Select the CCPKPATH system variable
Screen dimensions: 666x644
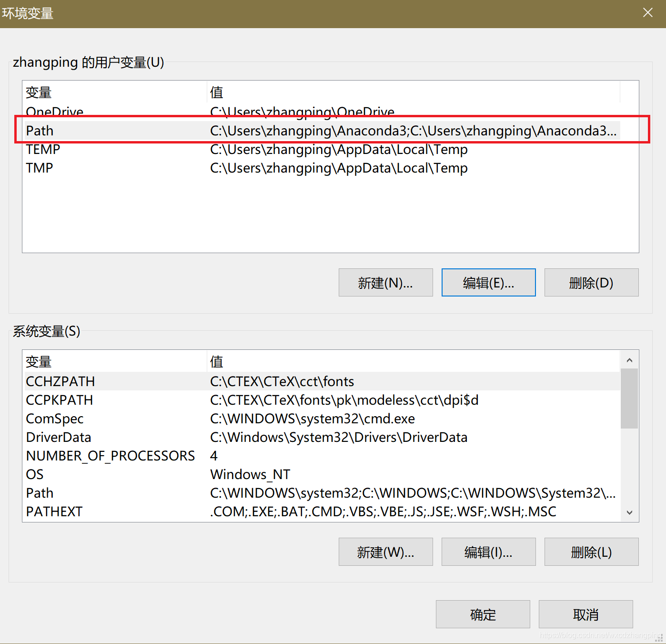coord(322,400)
